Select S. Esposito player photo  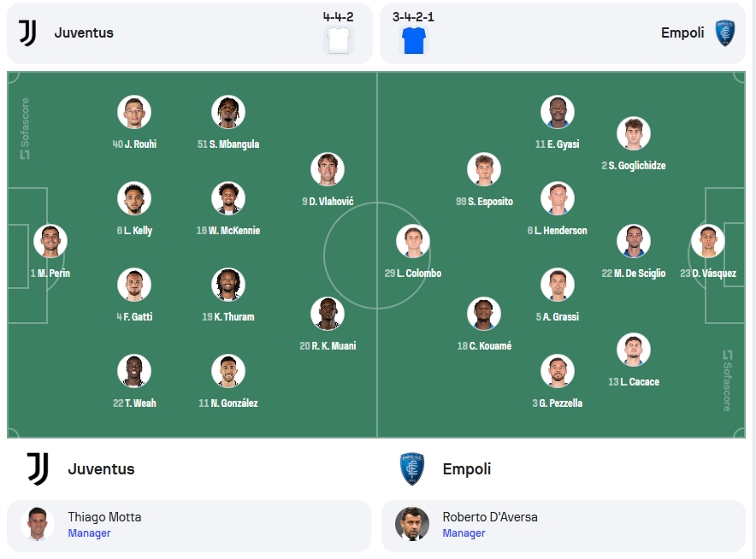pos(484,169)
